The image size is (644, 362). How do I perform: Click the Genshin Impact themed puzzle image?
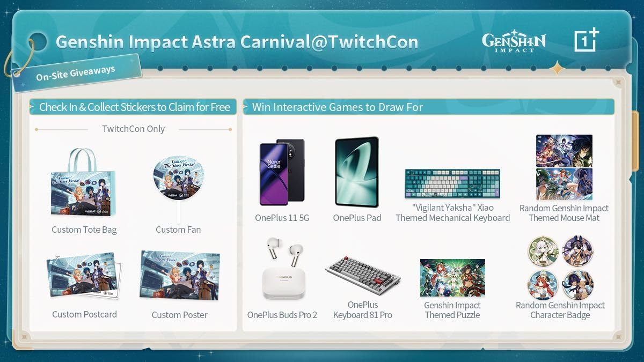pyautogui.click(x=452, y=278)
